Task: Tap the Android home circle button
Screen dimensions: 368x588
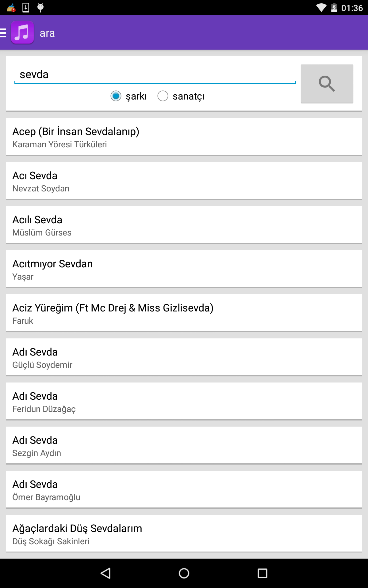Action: 184,573
